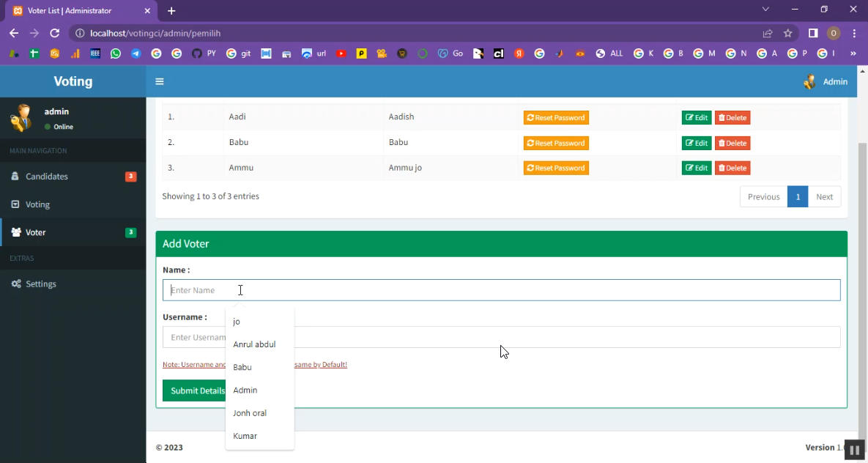
Task: Click Previous pagination button
Action: click(763, 197)
